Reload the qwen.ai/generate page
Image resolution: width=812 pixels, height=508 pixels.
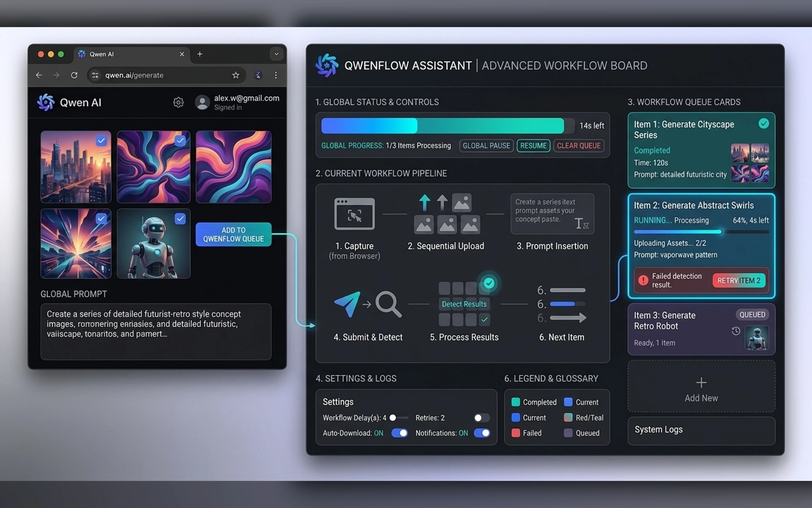click(x=74, y=75)
